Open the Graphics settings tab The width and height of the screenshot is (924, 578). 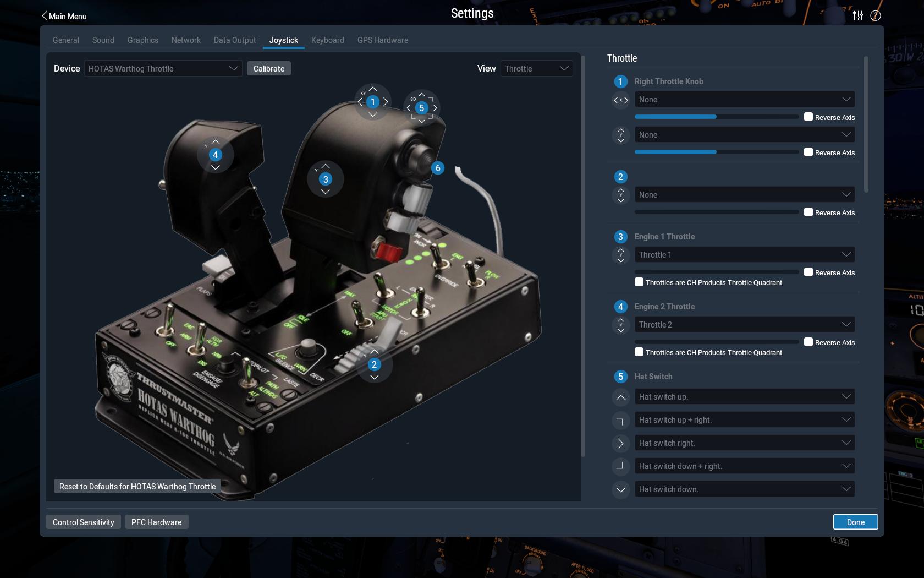(x=142, y=40)
